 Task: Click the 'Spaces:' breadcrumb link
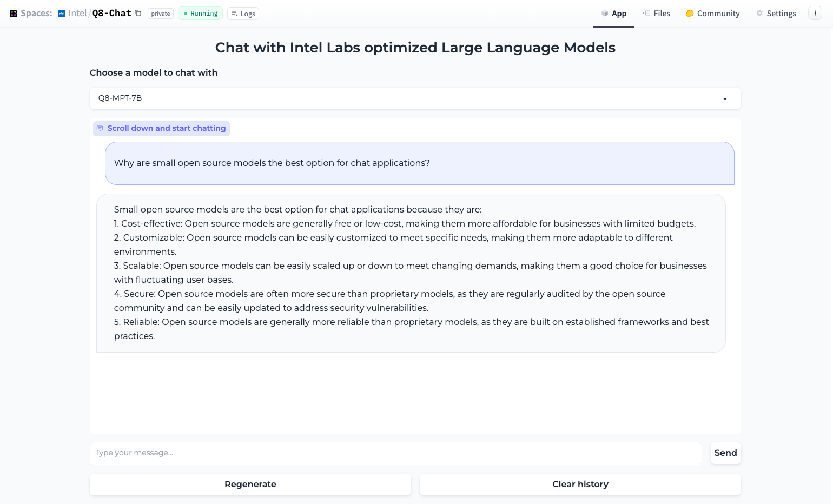click(x=36, y=14)
